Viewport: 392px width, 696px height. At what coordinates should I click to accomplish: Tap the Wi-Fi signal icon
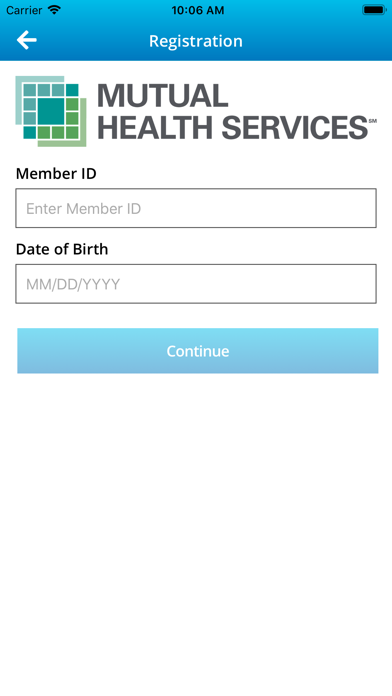(54, 9)
